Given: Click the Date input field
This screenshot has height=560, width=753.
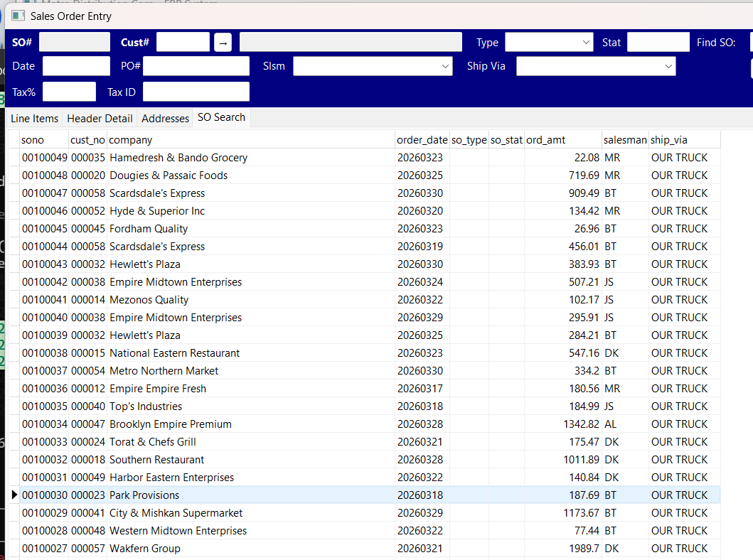Looking at the screenshot, I should [75, 65].
